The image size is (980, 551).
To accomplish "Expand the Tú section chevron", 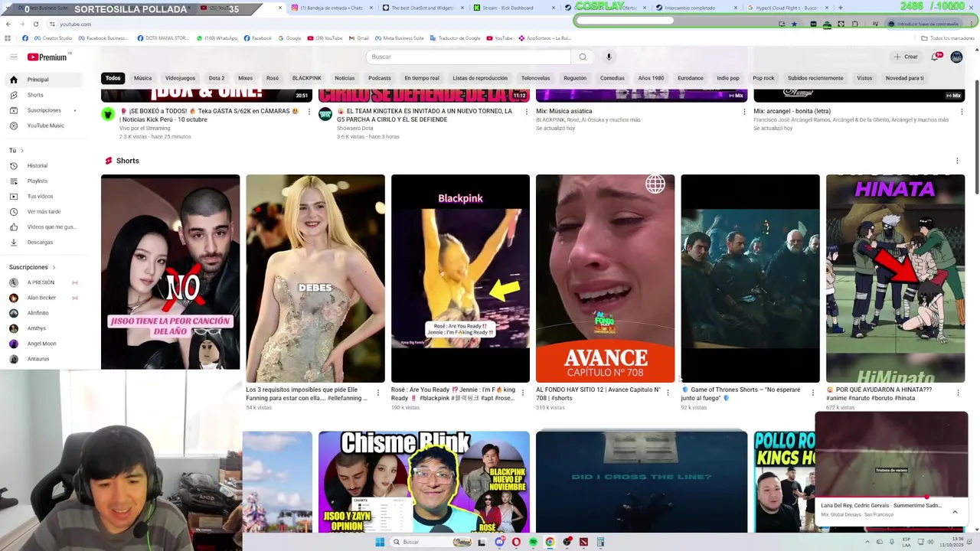I will point(22,151).
